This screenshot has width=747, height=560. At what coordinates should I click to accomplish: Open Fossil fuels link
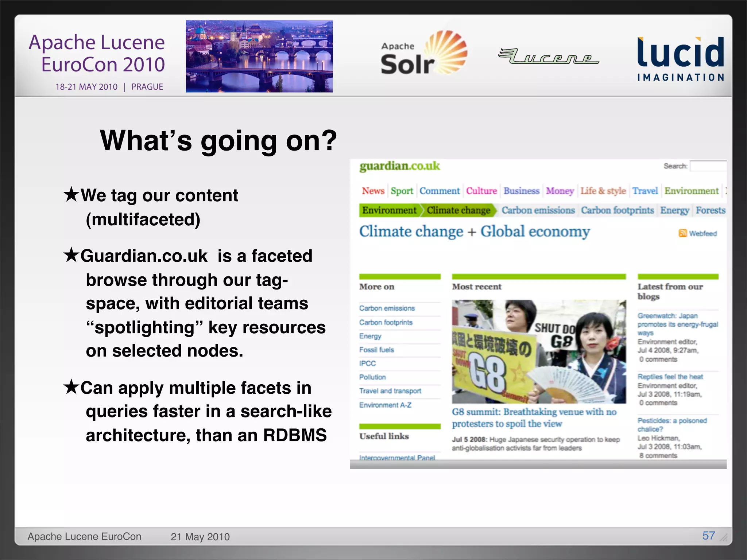tap(376, 350)
